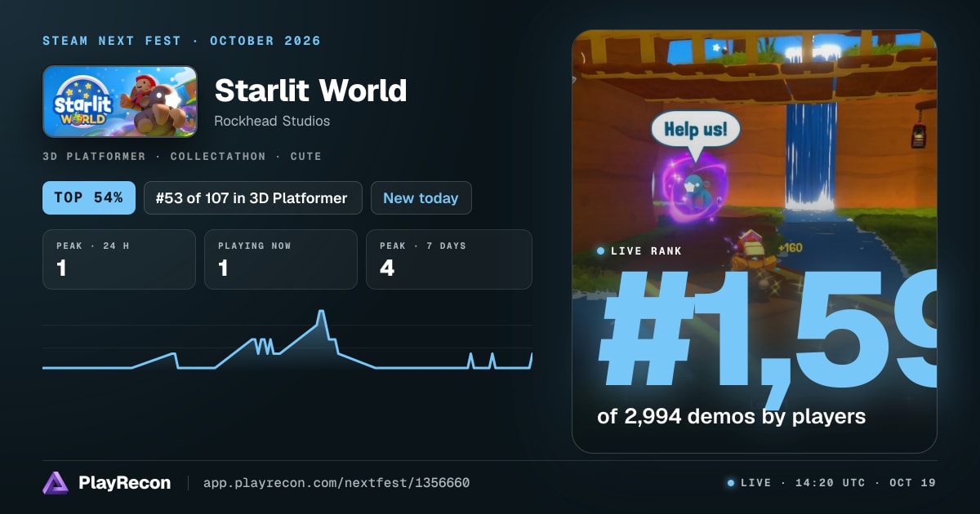Click the Peak 7 Days stat card

449,259
